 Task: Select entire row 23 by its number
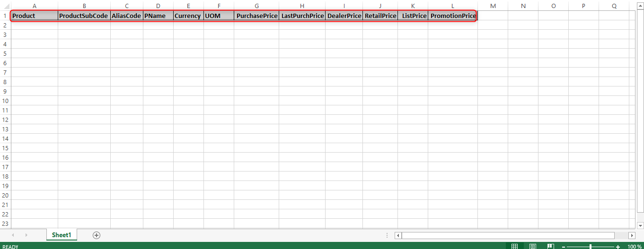click(x=5, y=223)
